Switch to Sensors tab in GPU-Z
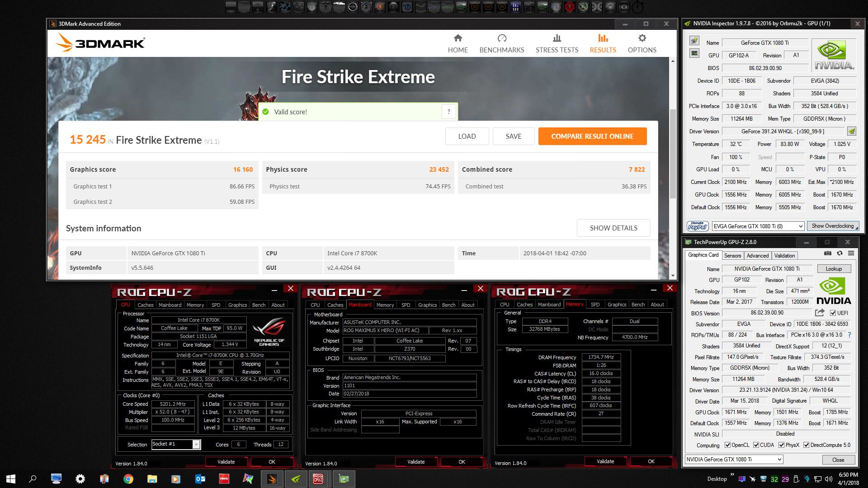 (x=732, y=255)
